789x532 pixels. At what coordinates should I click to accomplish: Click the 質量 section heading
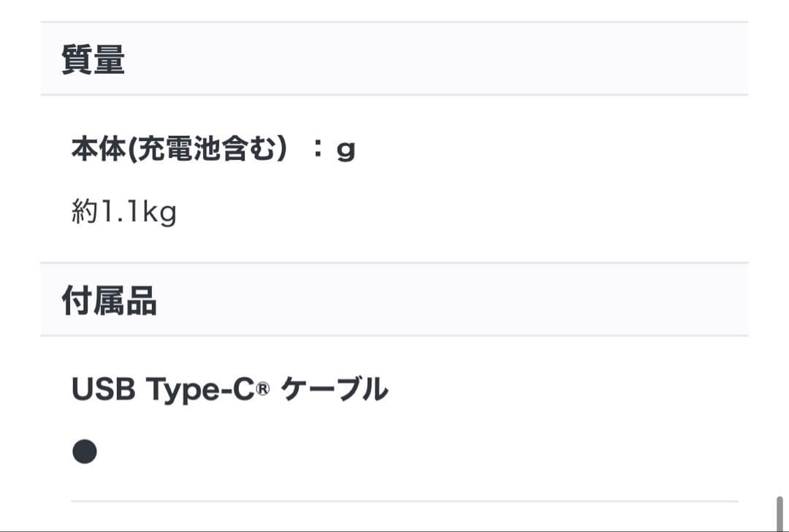pyautogui.click(x=93, y=59)
